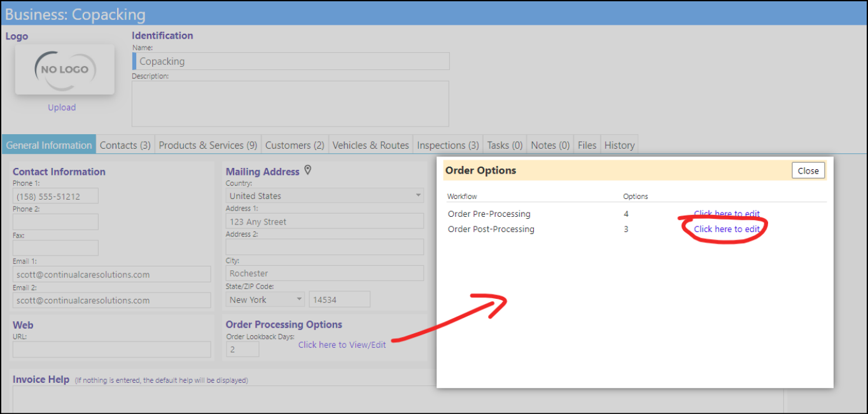The image size is (868, 414).
Task: Click the Description text area
Action: point(290,104)
